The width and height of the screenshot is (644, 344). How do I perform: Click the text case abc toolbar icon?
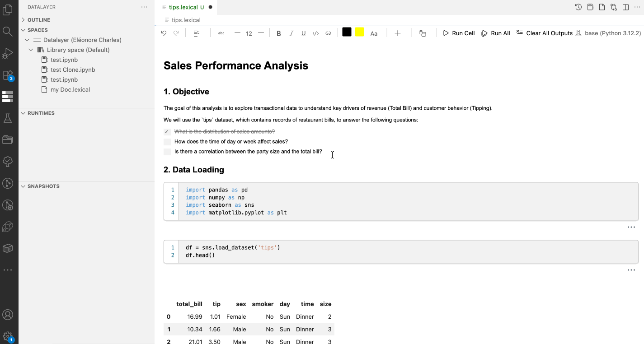(221, 33)
